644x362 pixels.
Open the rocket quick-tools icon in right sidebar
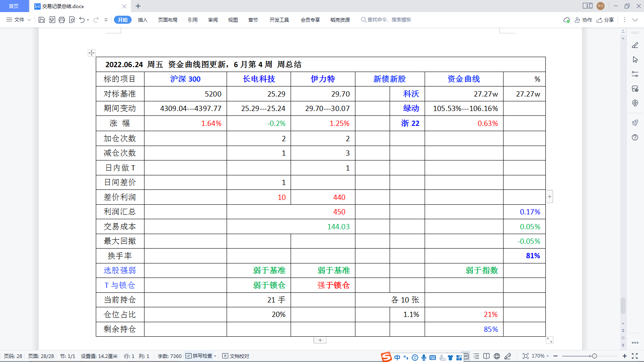click(x=635, y=123)
